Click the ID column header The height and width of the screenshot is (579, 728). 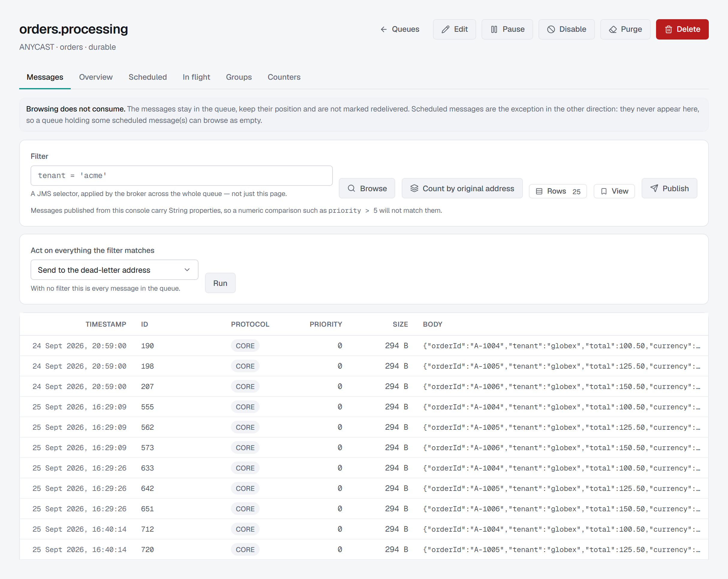[145, 324]
